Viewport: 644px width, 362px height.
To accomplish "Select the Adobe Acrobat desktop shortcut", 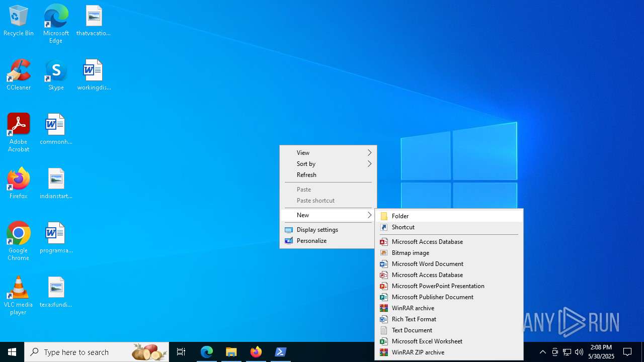I will coord(19,133).
